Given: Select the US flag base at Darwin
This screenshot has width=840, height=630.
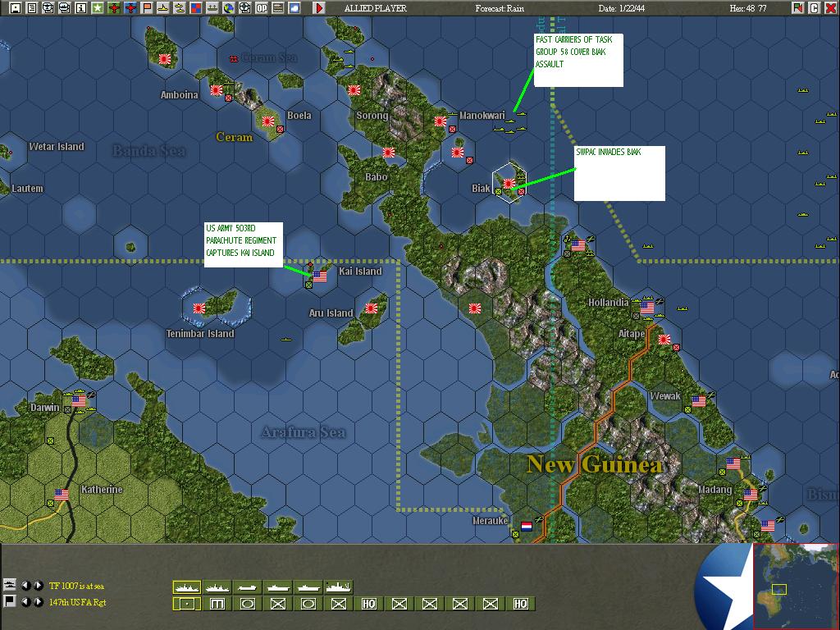Looking at the screenshot, I should pos(79,400).
